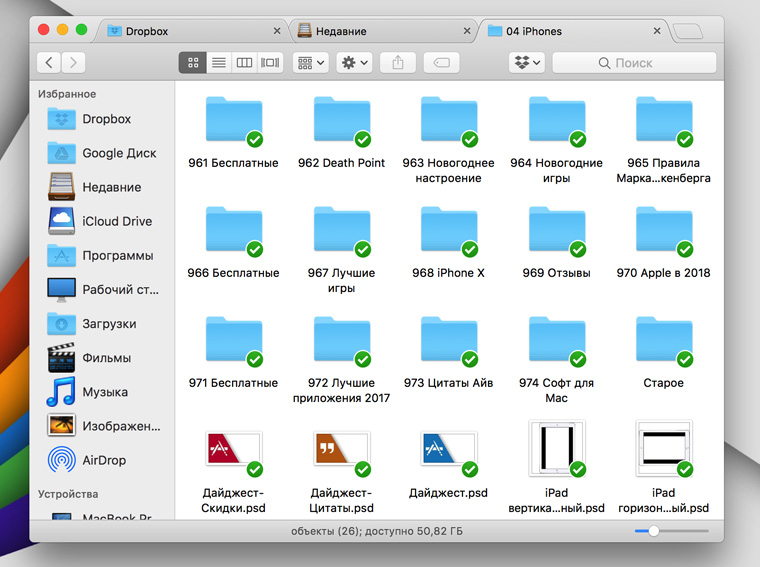
Task: Switch to column view mode
Action: (x=243, y=63)
